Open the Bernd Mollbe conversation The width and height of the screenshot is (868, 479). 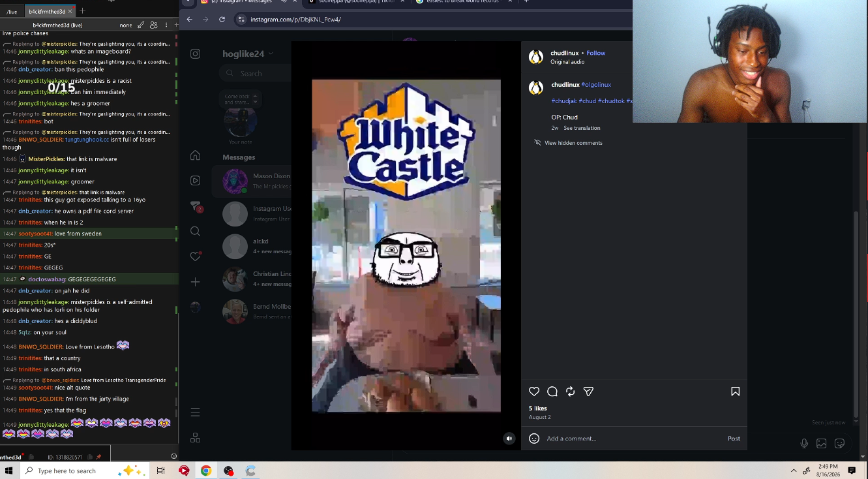pos(251,311)
